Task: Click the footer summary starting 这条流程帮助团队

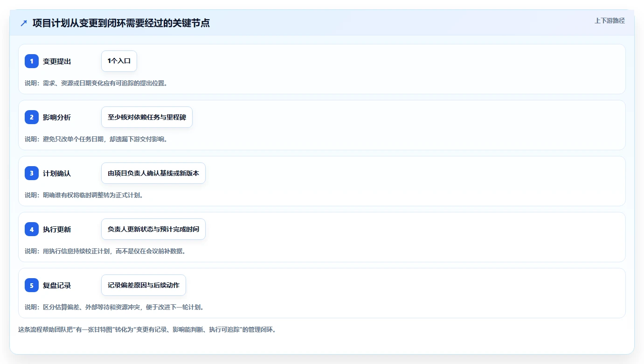Action: coord(148,329)
